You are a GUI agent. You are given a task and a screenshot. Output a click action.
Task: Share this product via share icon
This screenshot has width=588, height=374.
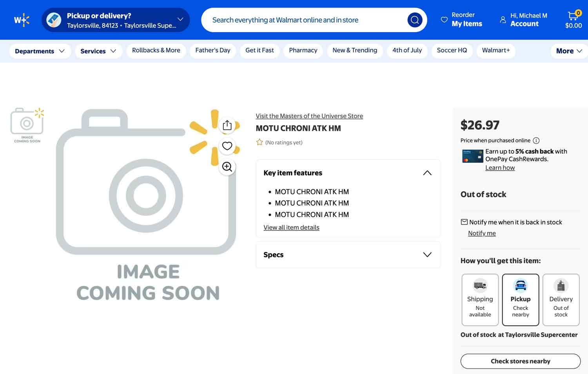(x=227, y=125)
